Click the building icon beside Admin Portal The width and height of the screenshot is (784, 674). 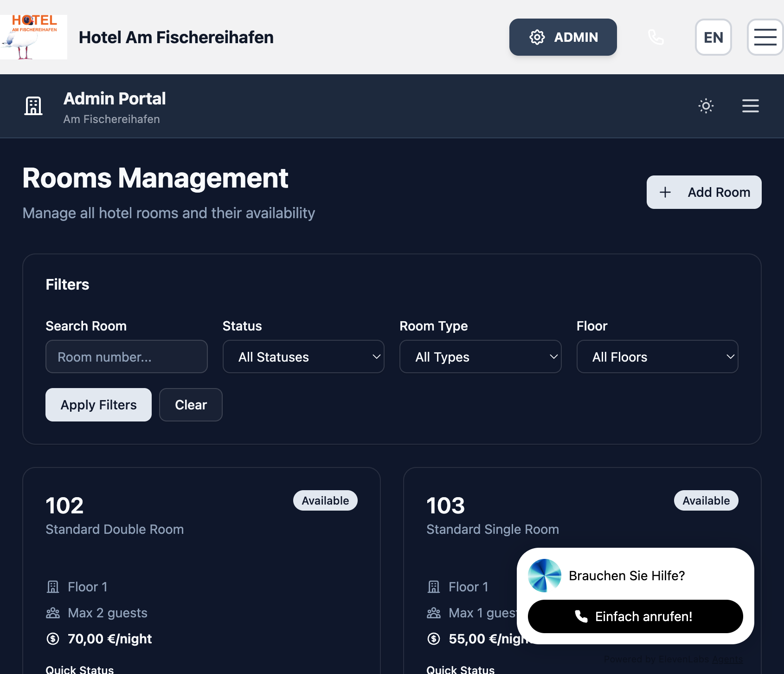pyautogui.click(x=33, y=106)
